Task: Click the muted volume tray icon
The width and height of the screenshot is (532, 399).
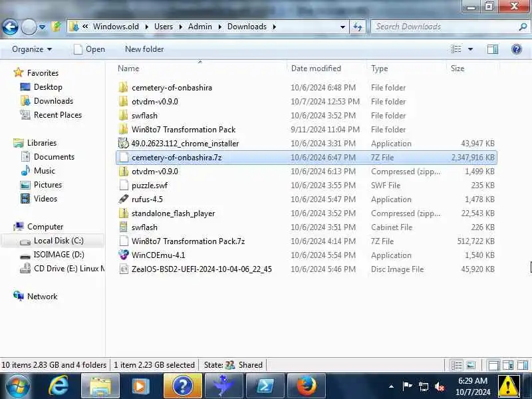Action: coord(440,386)
